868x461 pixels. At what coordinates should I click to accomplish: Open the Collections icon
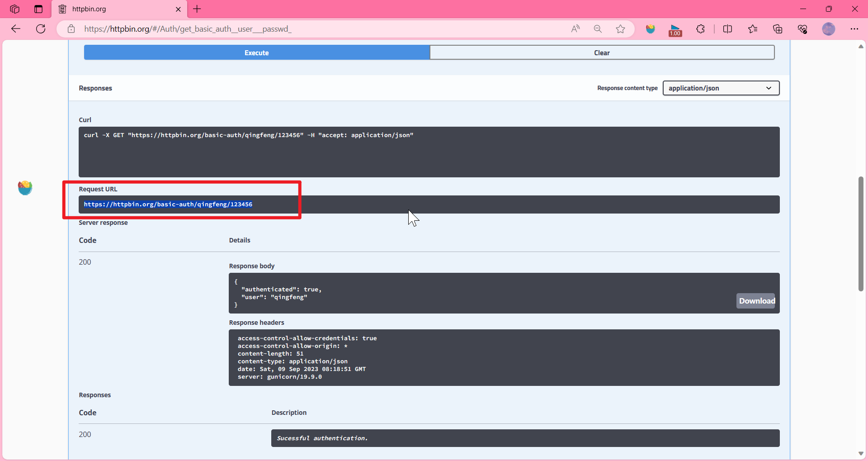(x=778, y=29)
